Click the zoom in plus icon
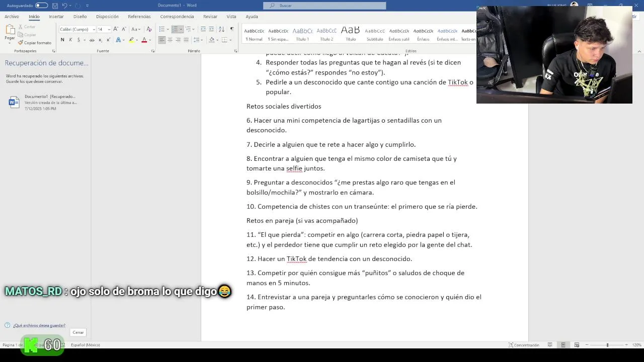 626,345
